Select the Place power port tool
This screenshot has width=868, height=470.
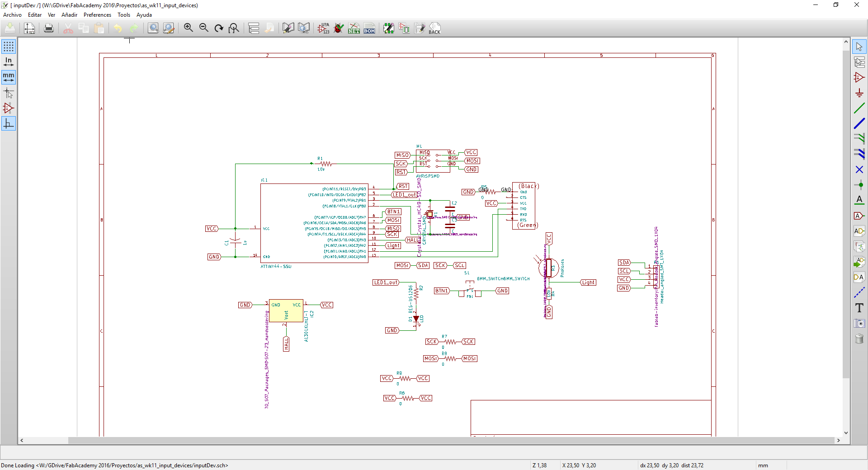[x=859, y=93]
